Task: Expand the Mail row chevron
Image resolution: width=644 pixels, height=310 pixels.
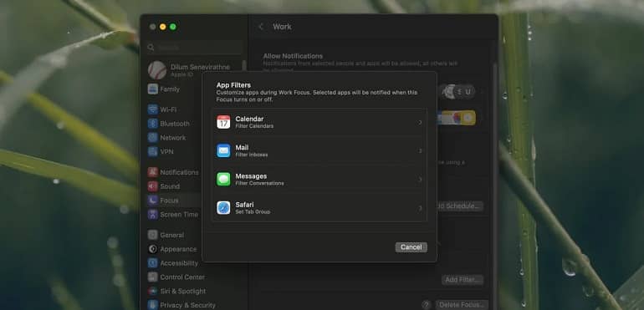Action: [420, 150]
